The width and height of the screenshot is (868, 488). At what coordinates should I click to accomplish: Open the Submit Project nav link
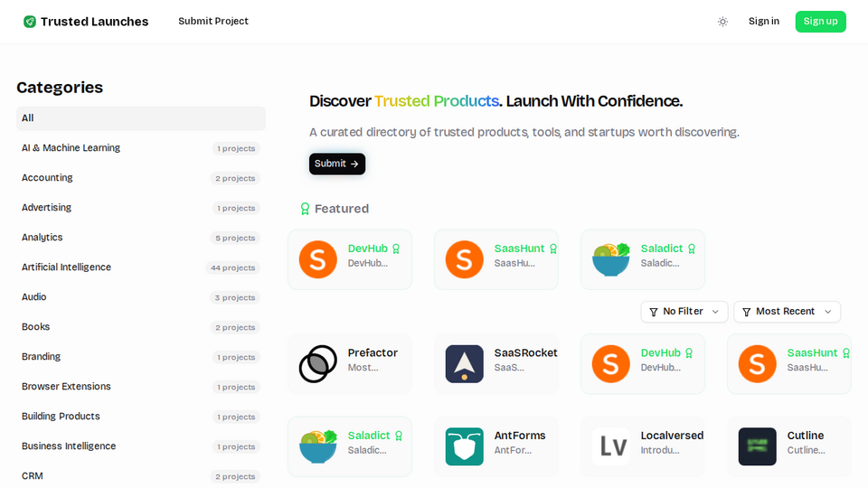pos(213,21)
